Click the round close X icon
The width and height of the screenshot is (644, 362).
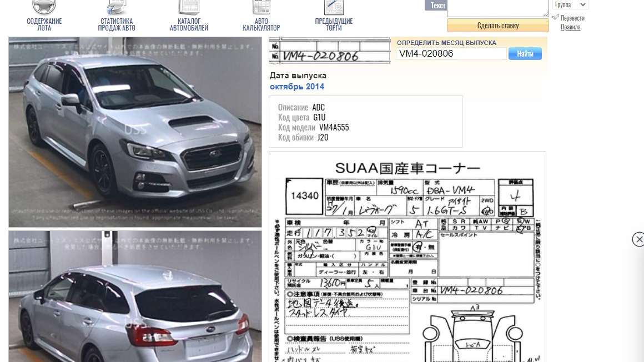(638, 239)
